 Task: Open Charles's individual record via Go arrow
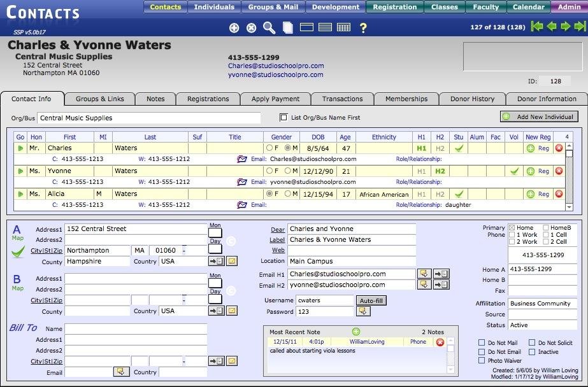tap(20, 148)
